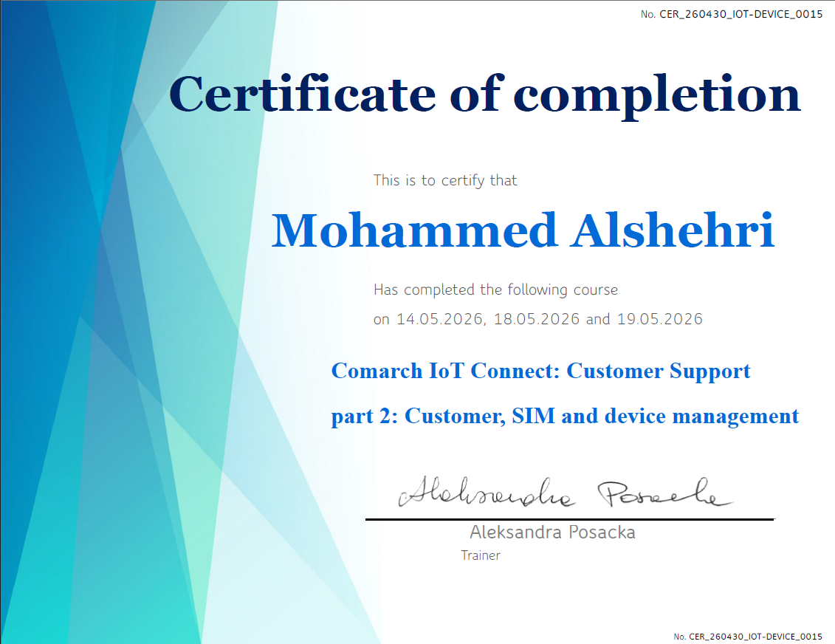Click the handwritten signature above the line
The image size is (835, 644).
pyautogui.click(x=566, y=493)
